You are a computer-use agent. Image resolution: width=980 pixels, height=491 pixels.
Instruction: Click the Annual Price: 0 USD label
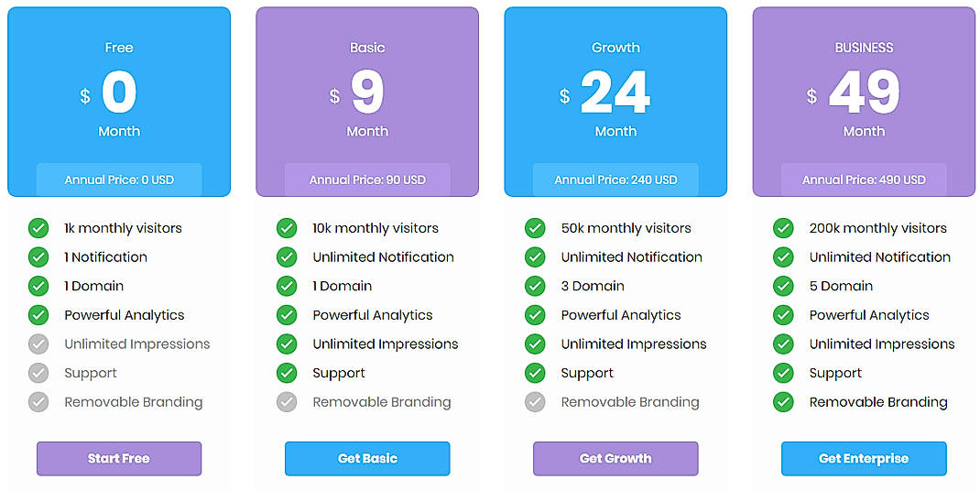[119, 180]
